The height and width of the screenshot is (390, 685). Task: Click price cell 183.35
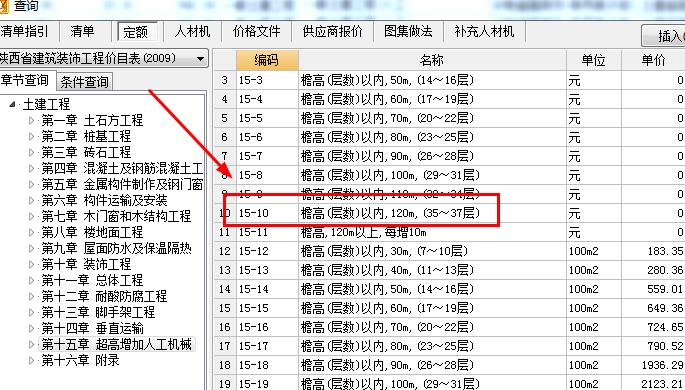[x=653, y=251]
